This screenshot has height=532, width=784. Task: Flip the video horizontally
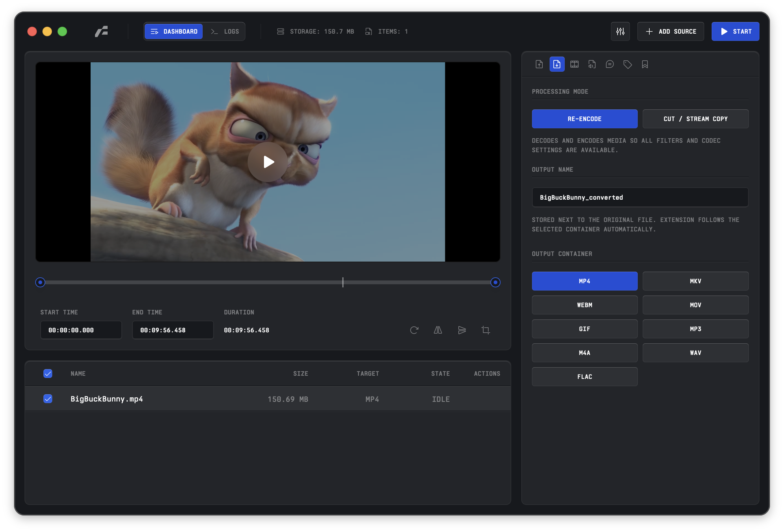(x=438, y=330)
